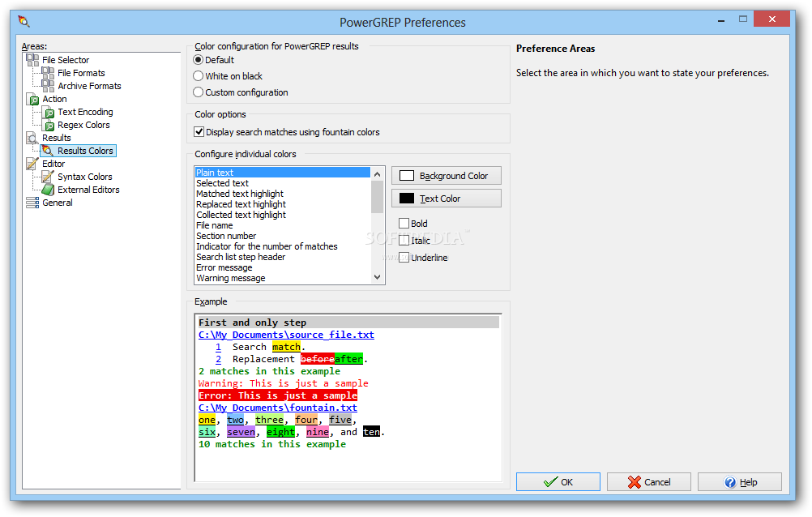Screen dimensions: 812x517
Task: Select Error message in color list
Action: [x=283, y=267]
